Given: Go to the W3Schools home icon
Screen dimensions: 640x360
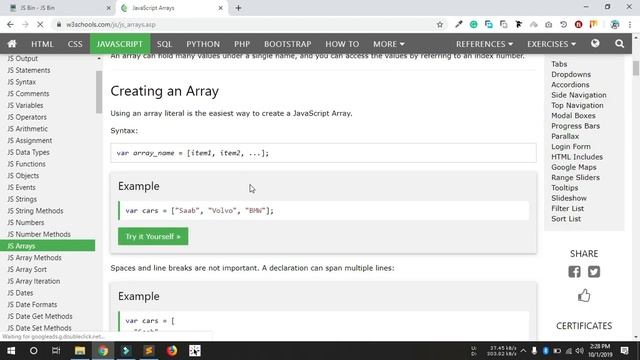Looking at the screenshot, I should pos(12,44).
